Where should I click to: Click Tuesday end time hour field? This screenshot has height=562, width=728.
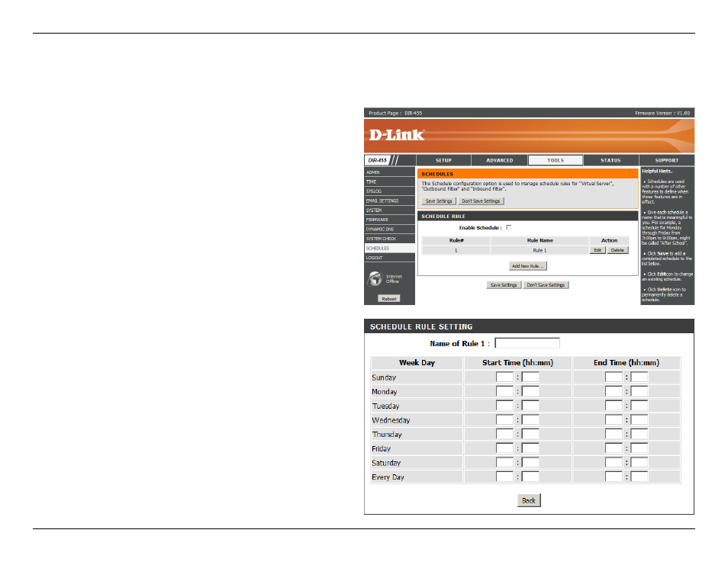pyautogui.click(x=614, y=406)
